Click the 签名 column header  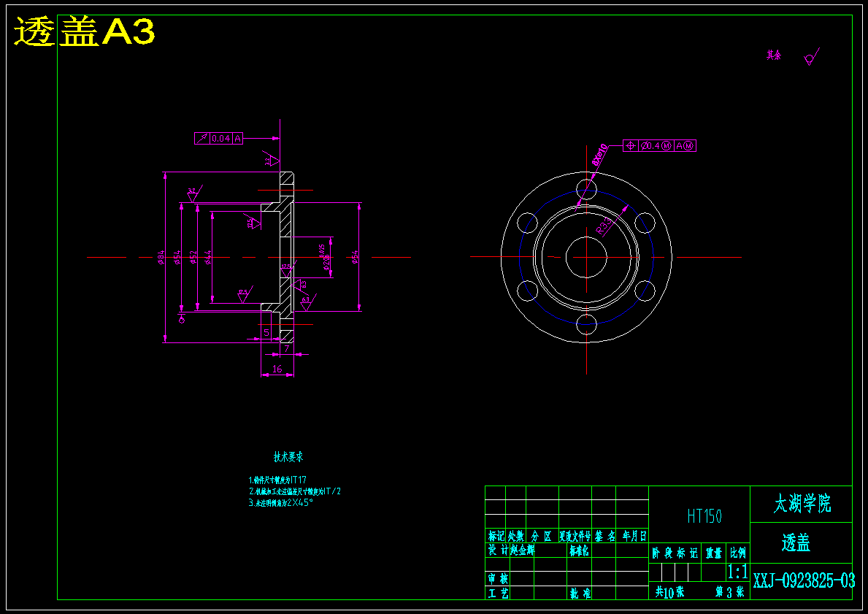tap(605, 535)
